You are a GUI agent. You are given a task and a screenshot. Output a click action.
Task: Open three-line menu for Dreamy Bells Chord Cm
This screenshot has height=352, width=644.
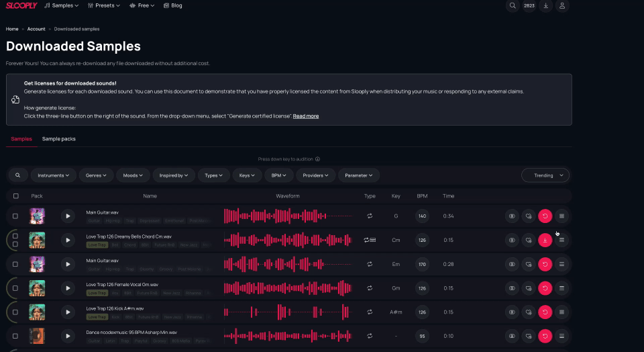pos(561,240)
